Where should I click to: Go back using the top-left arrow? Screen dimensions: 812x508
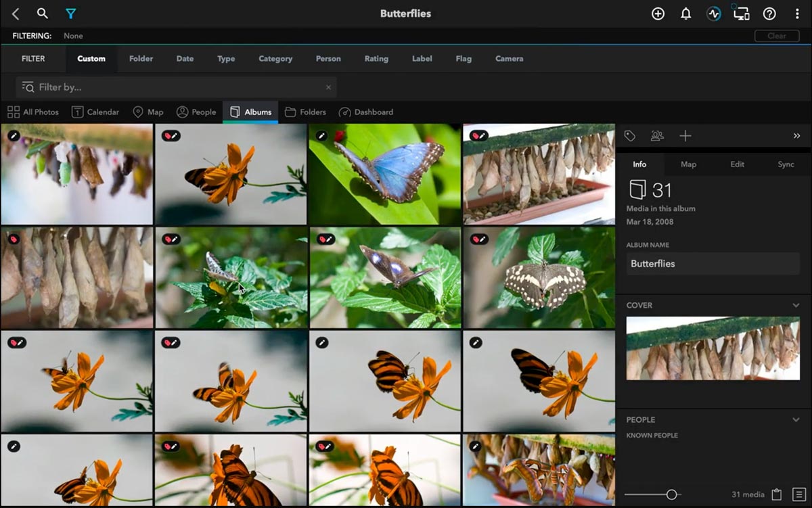tap(16, 14)
